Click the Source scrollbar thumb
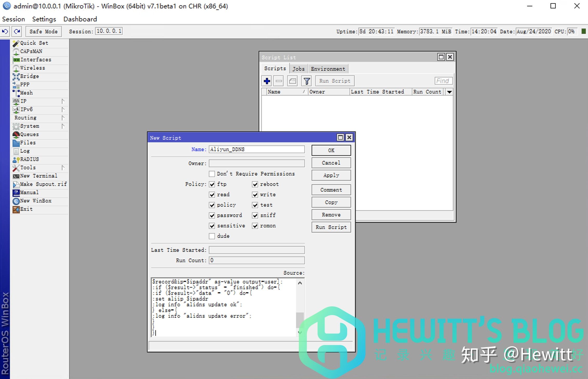 [x=300, y=320]
